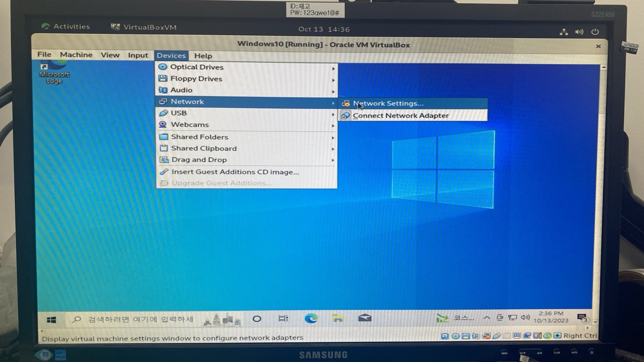Viewport: 644px width, 362px height.
Task: Click the hard disk indicator in status bar
Action: pos(445,336)
